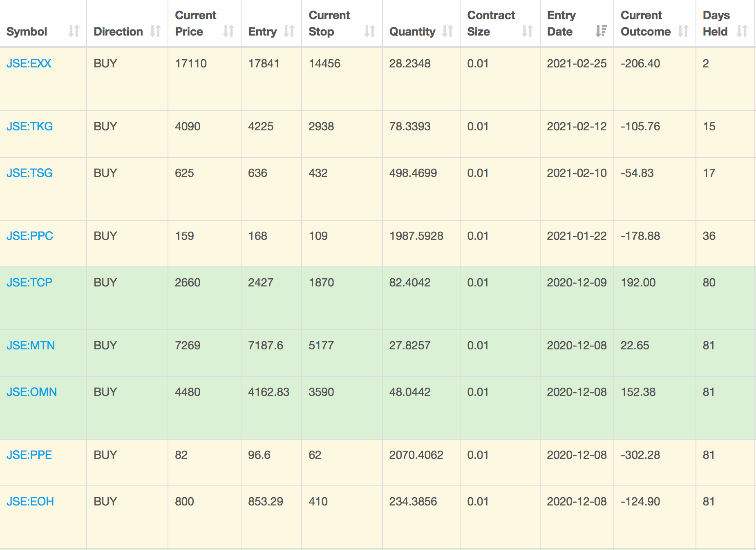Select quantity 234.3856

pos(413,501)
